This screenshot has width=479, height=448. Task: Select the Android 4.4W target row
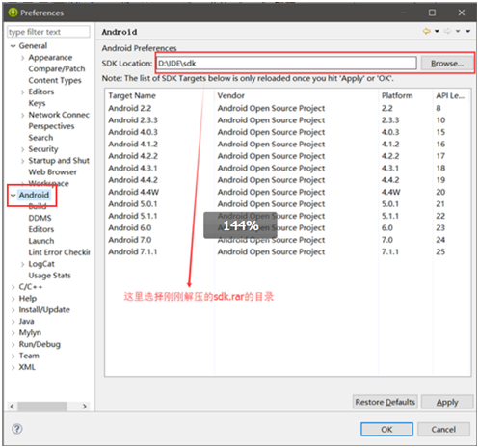click(x=288, y=192)
